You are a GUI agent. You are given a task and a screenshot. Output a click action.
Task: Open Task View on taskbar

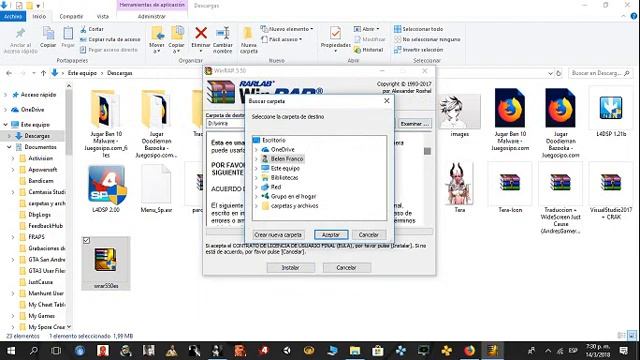56,351
